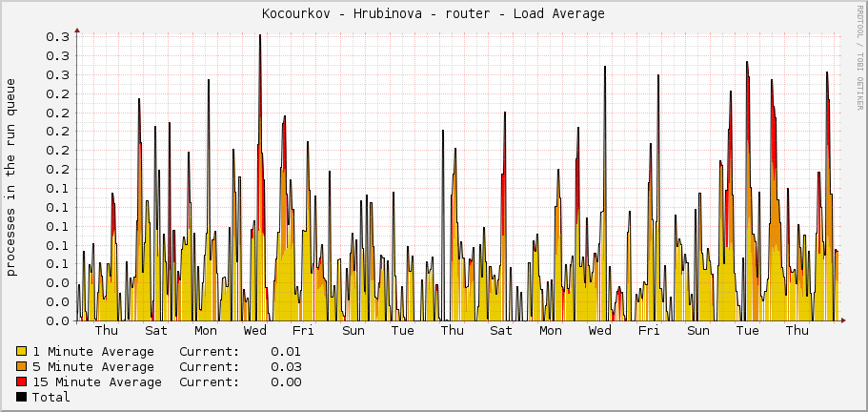
Task: Click the 'Total' legend label
Action: (x=50, y=397)
